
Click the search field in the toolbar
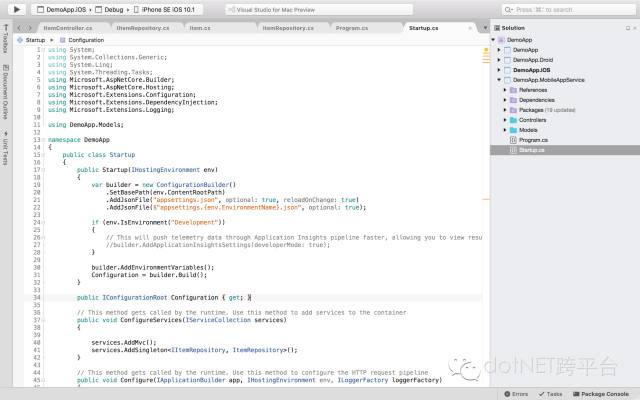568,9
